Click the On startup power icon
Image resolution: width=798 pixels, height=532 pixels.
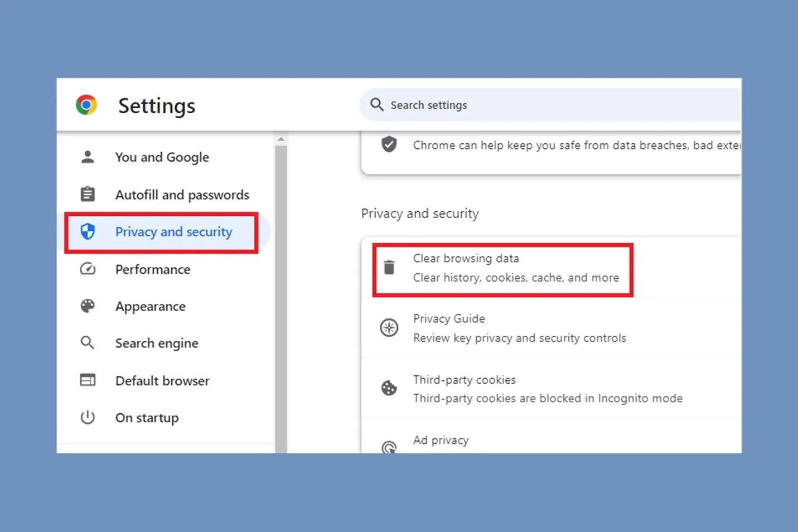click(88, 417)
